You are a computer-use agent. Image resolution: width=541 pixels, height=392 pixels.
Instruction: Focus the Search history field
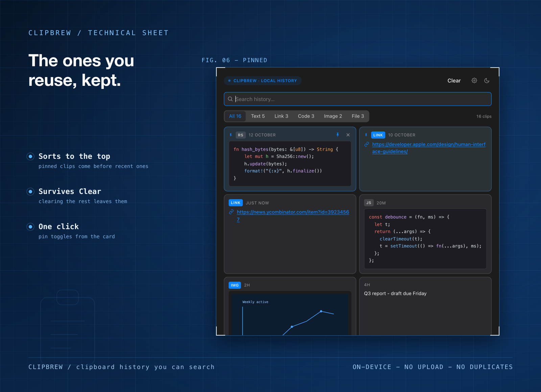click(358, 99)
